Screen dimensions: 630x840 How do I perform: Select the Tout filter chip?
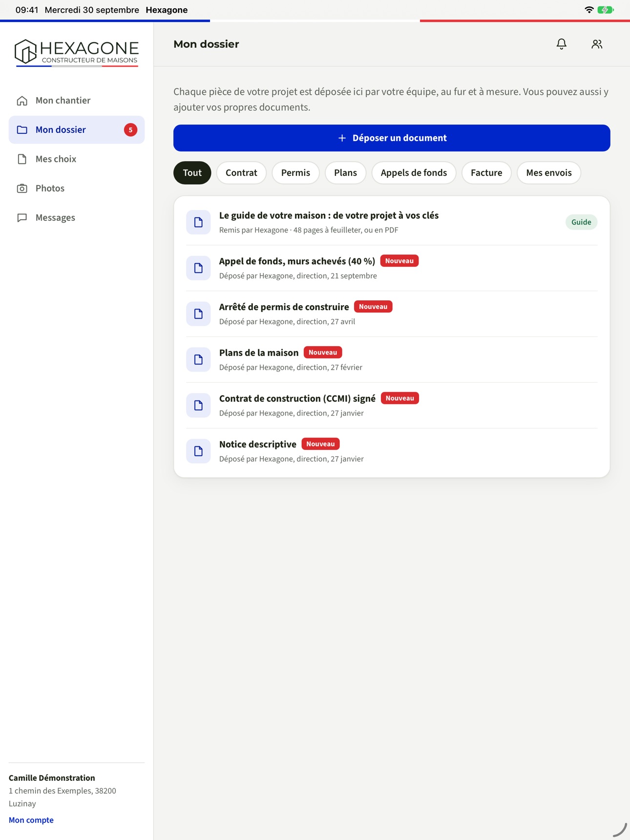(x=192, y=173)
